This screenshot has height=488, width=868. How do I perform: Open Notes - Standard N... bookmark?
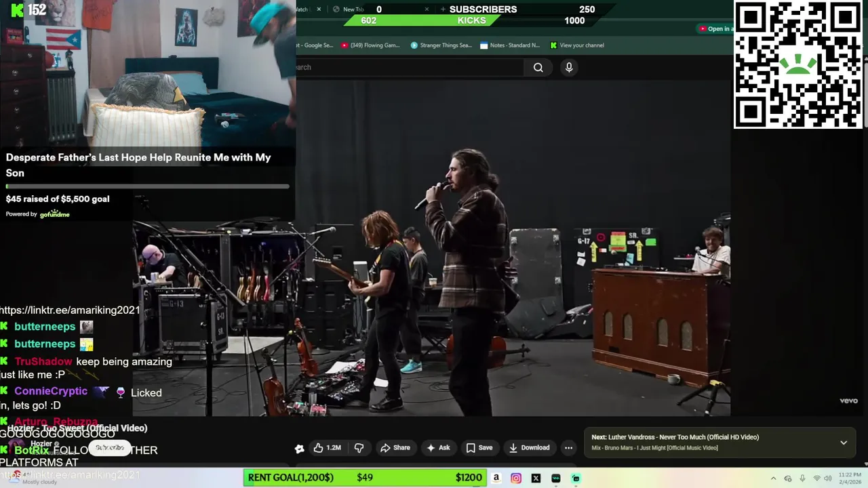510,45
